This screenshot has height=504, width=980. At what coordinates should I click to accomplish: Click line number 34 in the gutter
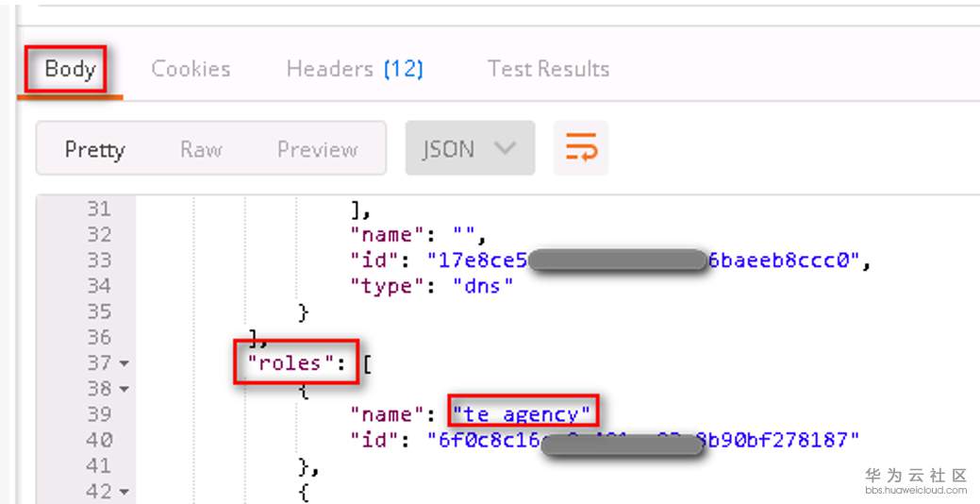coord(98,286)
